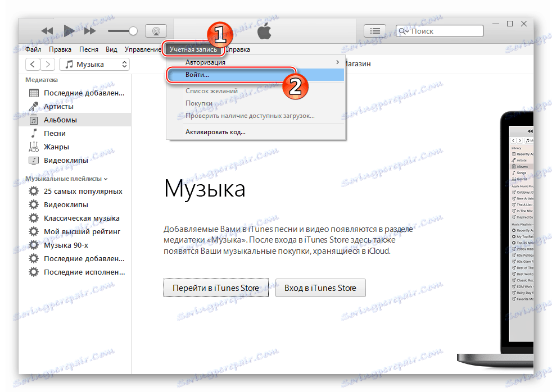Click Вход в iTunes Store button

click(320, 288)
